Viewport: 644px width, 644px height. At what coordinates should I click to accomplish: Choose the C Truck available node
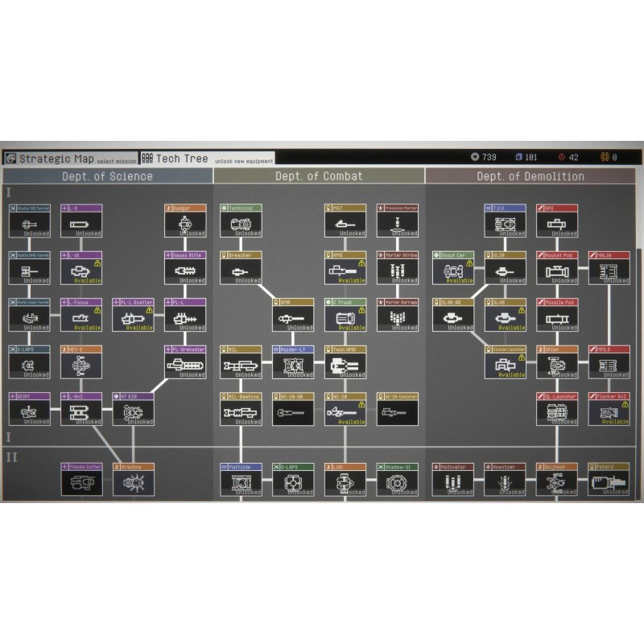[x=345, y=316]
